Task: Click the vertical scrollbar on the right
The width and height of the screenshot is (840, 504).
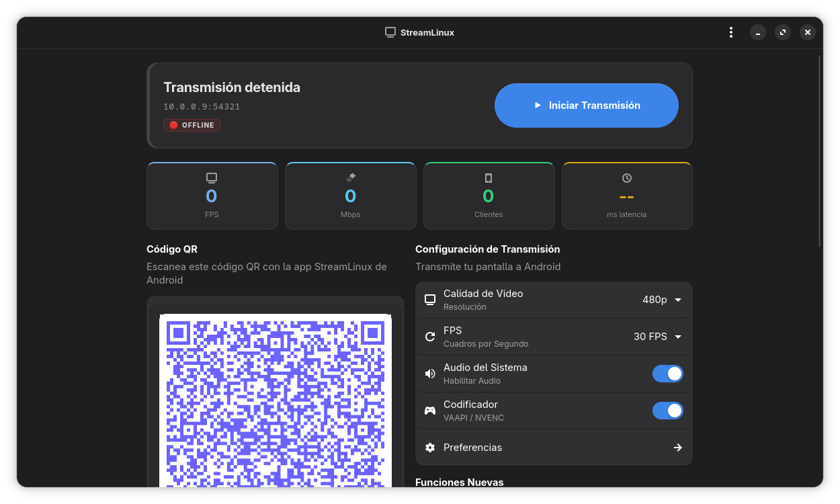Action: pos(819,151)
